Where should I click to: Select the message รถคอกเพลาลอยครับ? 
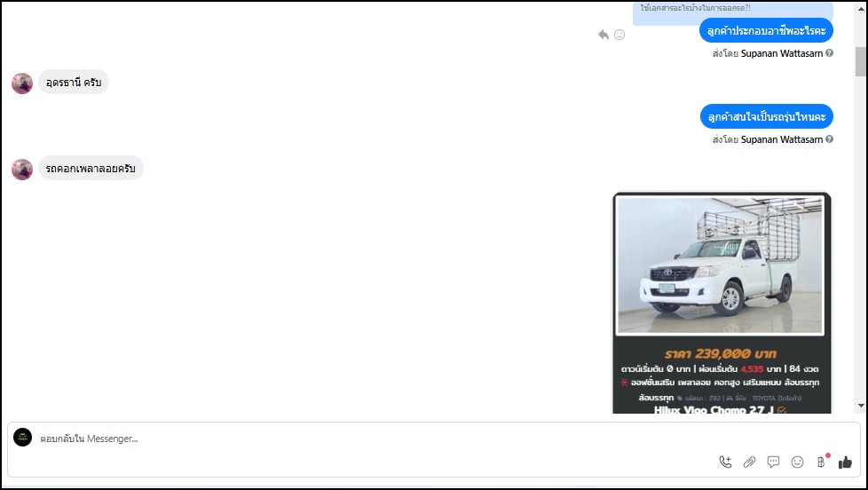(91, 169)
